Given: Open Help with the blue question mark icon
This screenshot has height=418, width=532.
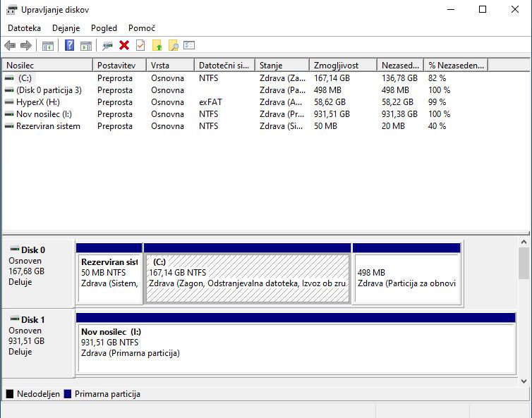Looking at the screenshot, I should [69, 45].
